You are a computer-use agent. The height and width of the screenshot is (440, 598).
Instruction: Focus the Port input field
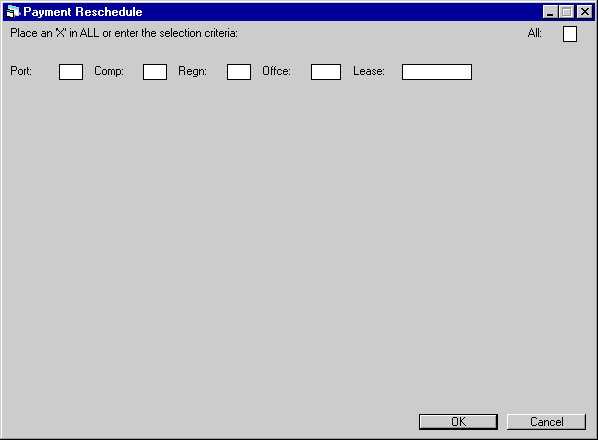click(x=71, y=72)
